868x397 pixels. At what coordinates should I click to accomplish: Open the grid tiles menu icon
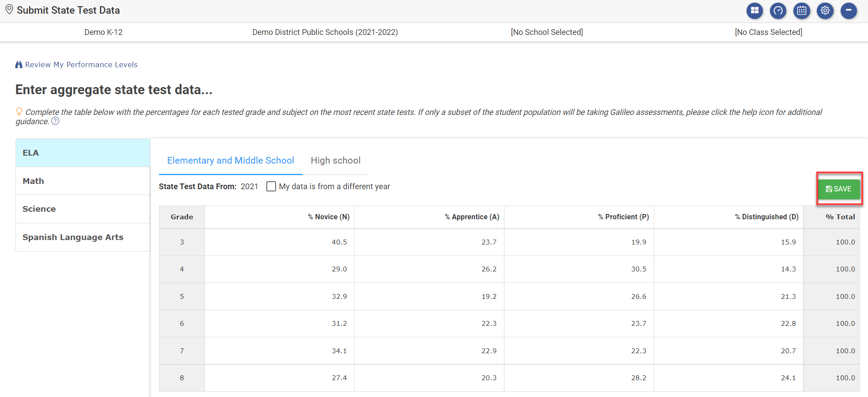point(754,11)
